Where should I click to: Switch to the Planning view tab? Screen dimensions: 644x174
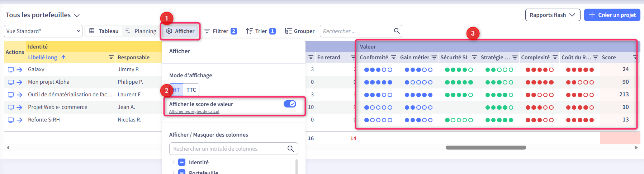[141, 31]
